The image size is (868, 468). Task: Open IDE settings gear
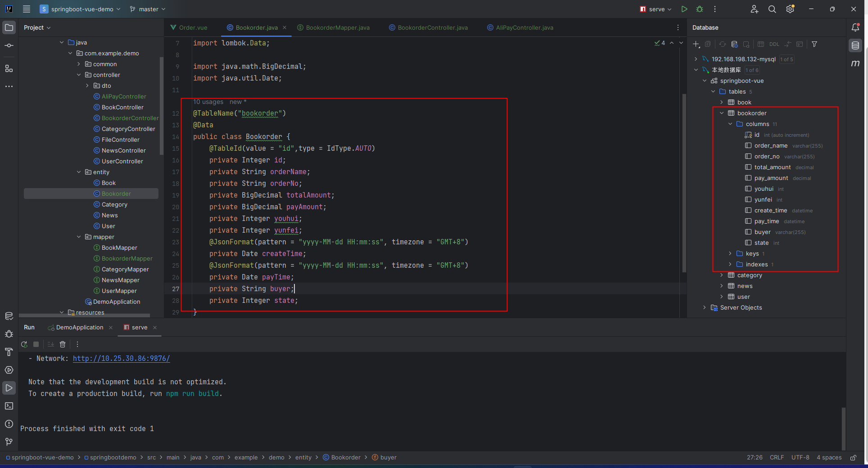tap(790, 9)
